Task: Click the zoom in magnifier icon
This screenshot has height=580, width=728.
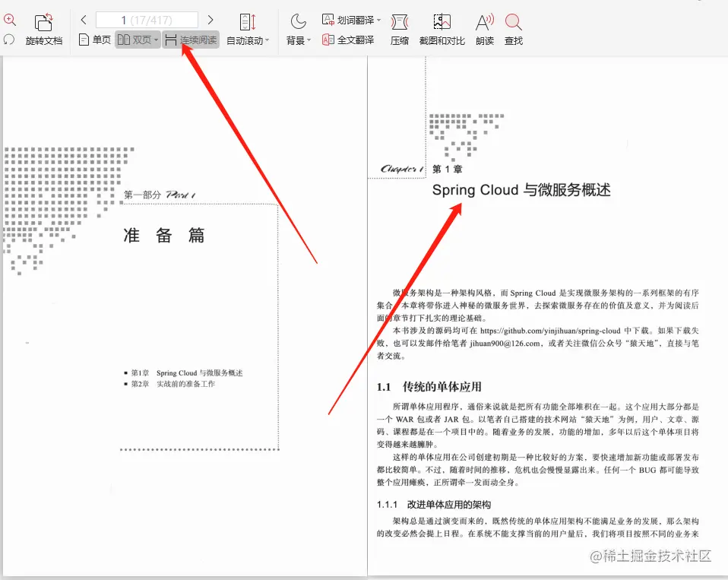Action: [10, 20]
